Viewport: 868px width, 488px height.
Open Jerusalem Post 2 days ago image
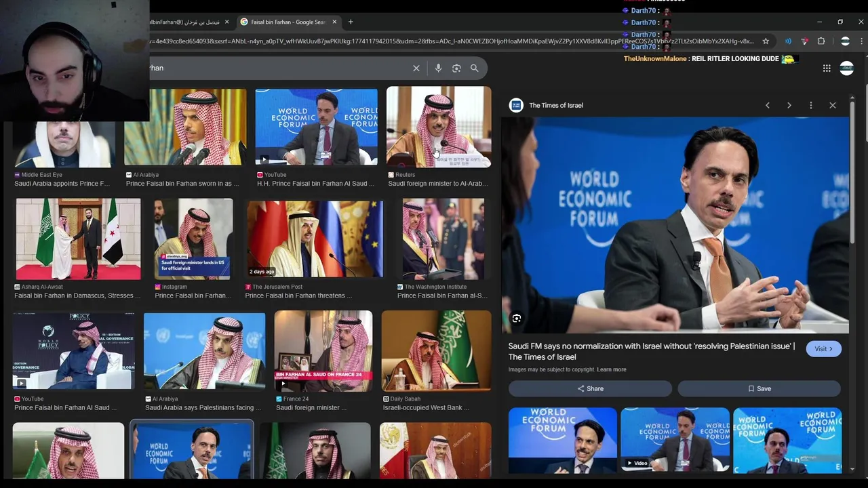pyautogui.click(x=315, y=239)
